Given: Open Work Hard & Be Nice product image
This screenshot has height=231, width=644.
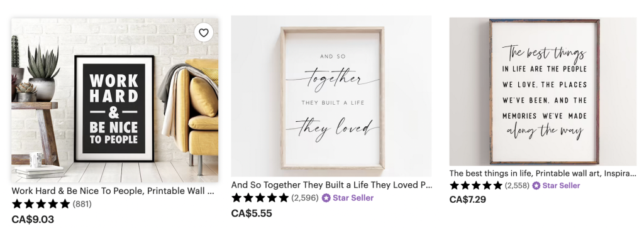Looking at the screenshot, I should (114, 100).
